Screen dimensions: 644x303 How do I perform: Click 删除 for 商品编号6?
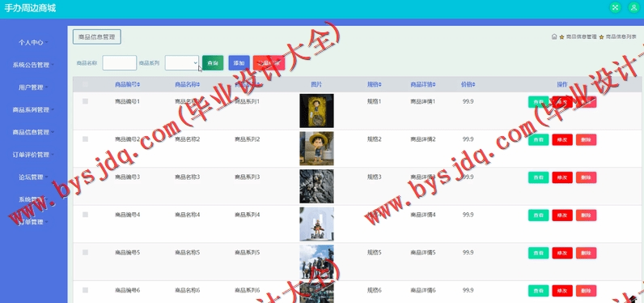click(x=586, y=291)
